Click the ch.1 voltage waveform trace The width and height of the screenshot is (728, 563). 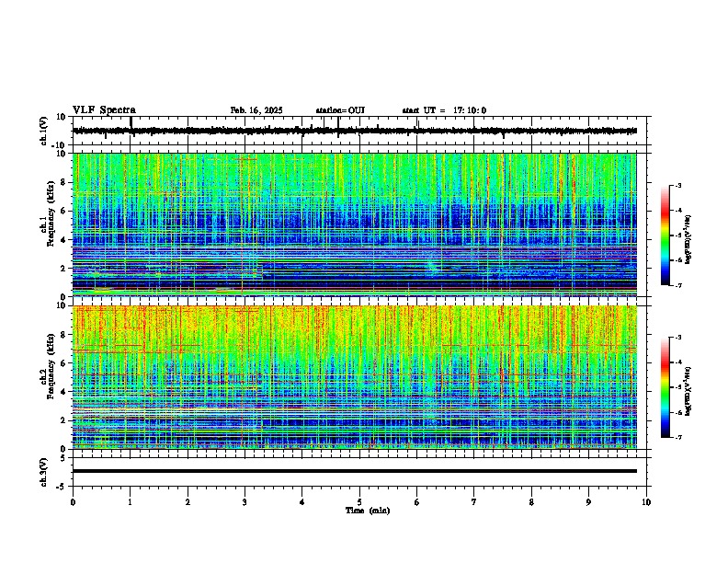pos(355,131)
